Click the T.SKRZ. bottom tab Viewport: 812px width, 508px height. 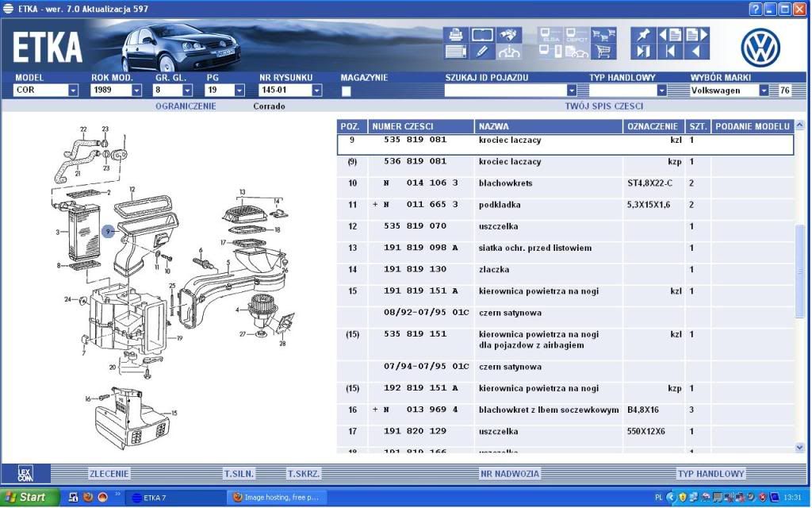click(304, 473)
